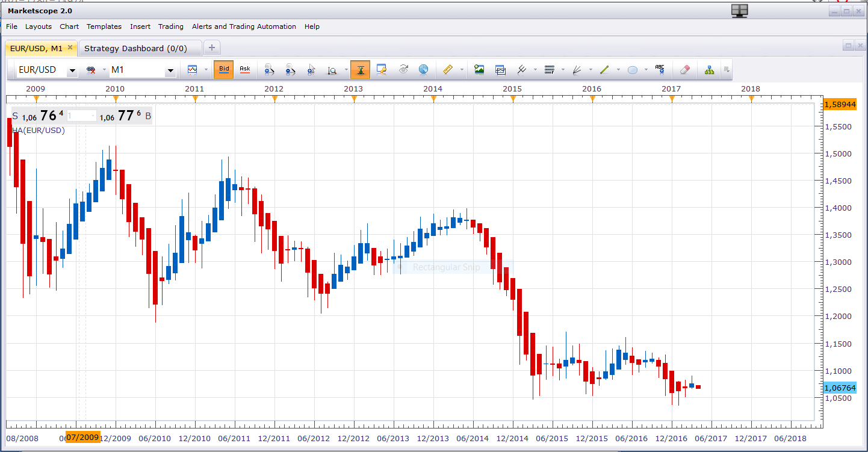Image resolution: width=868 pixels, height=452 pixels.
Task: Click the ellipse drawing tool
Action: (x=633, y=70)
